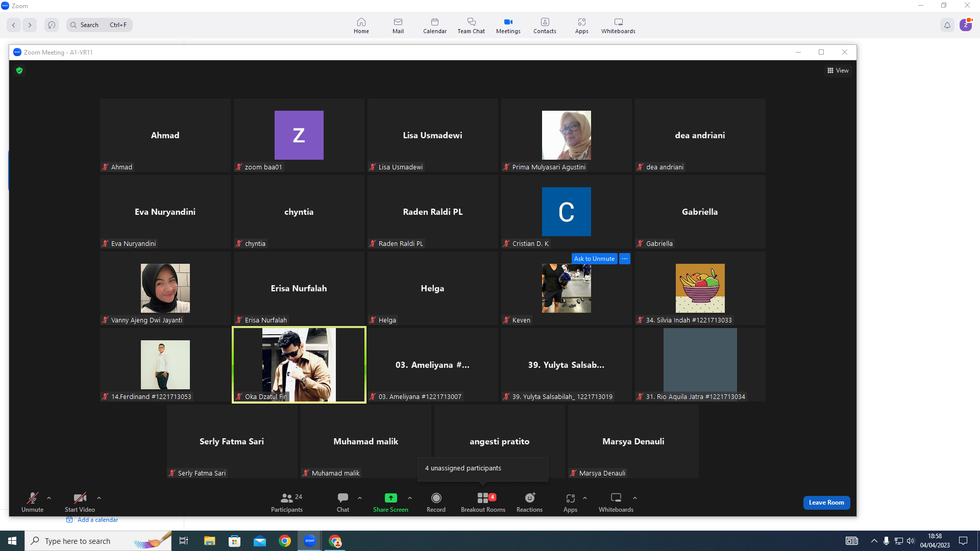Open Task View on the taskbar
The image size is (980, 551).
[x=184, y=541]
